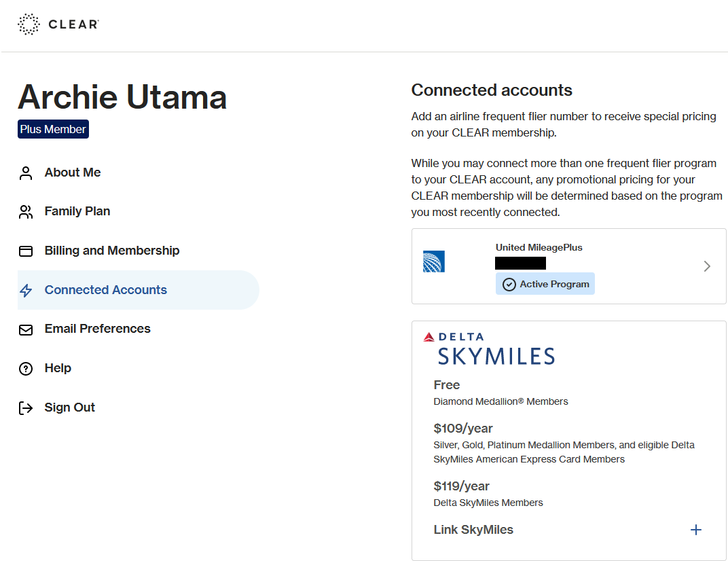The width and height of the screenshot is (728, 561).
Task: Select the Connected Accounts lightning bolt icon
Action: coord(26,290)
